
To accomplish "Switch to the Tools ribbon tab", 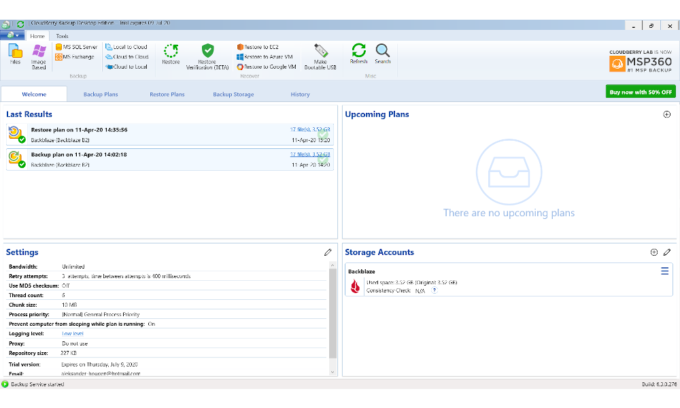I will click(62, 36).
